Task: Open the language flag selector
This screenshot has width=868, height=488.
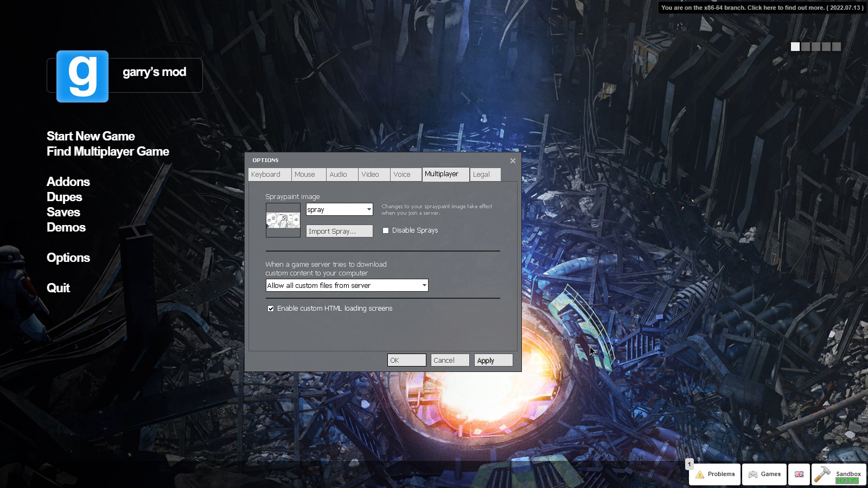Action: [x=799, y=474]
